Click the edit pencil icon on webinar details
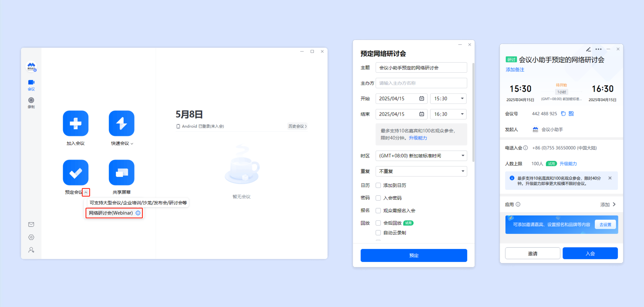This screenshot has width=644, height=307. tap(588, 49)
